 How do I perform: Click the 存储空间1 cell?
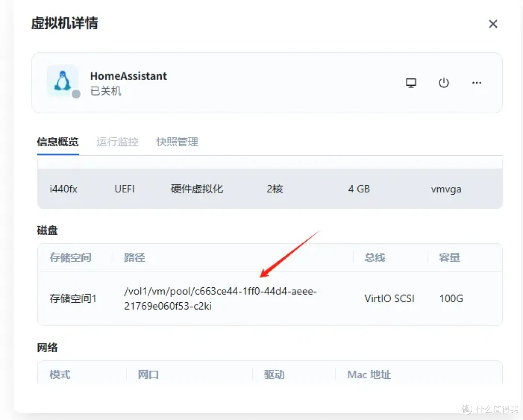click(x=73, y=298)
